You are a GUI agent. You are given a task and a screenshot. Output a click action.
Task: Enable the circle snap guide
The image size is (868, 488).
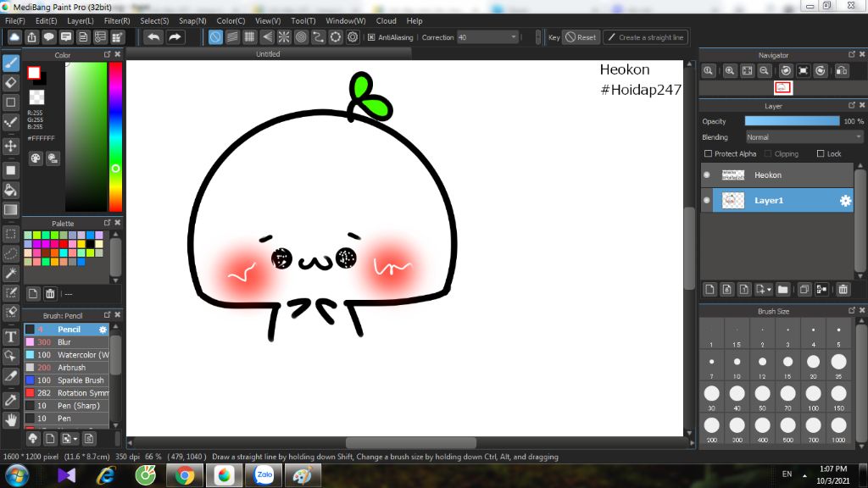click(x=301, y=37)
